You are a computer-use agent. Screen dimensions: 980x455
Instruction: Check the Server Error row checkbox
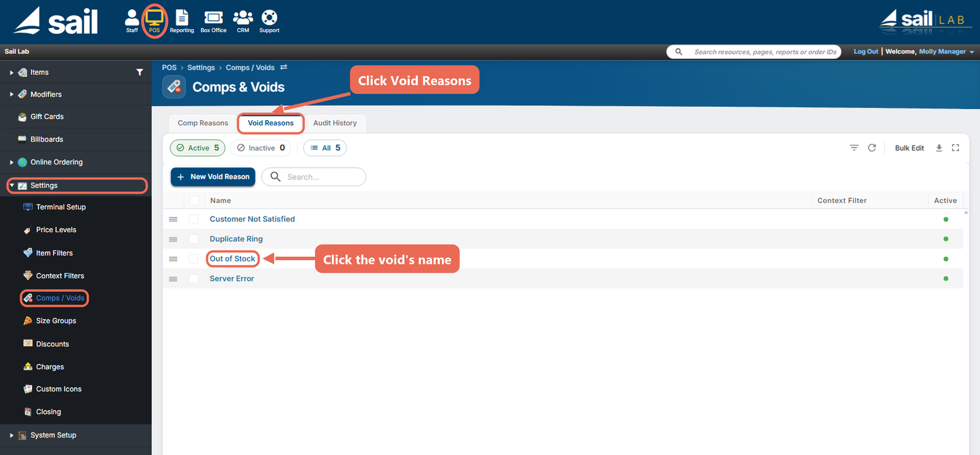pyautogui.click(x=194, y=279)
